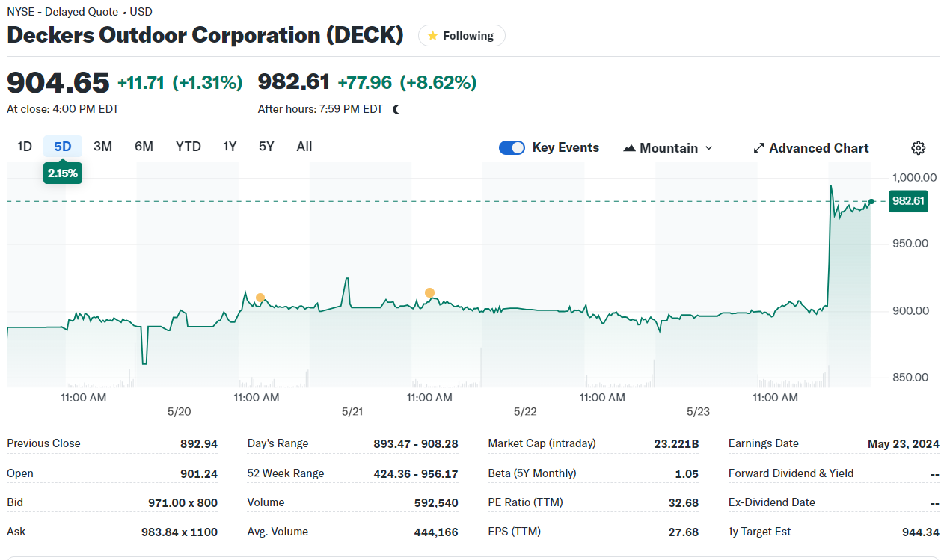The image size is (944, 560).
Task: Click the Following button to unfollow DECK
Action: point(462,36)
